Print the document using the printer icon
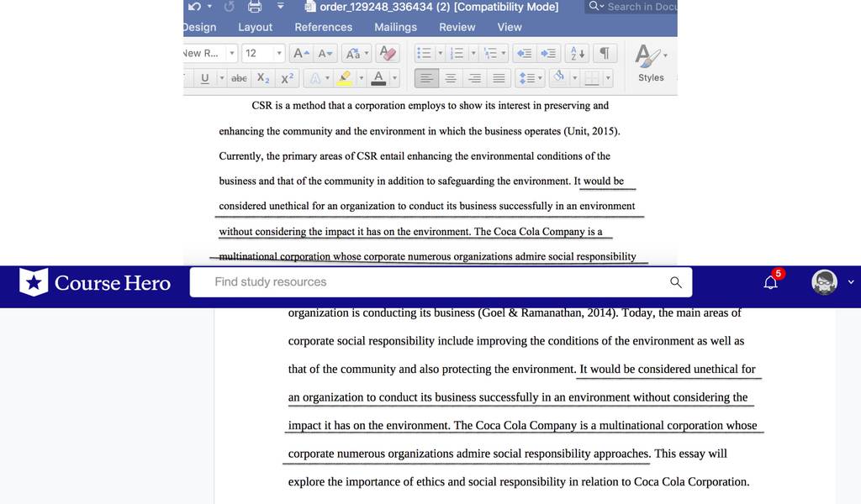The width and height of the screenshot is (861, 504). click(x=255, y=7)
